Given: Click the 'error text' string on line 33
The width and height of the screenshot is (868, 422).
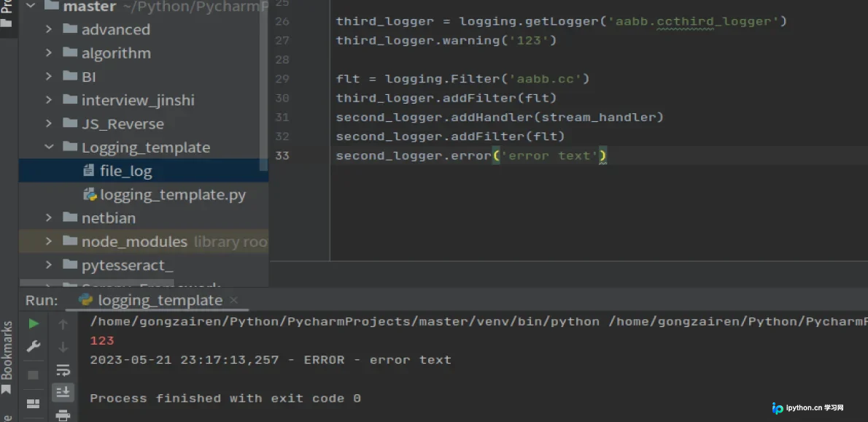Looking at the screenshot, I should [x=549, y=156].
